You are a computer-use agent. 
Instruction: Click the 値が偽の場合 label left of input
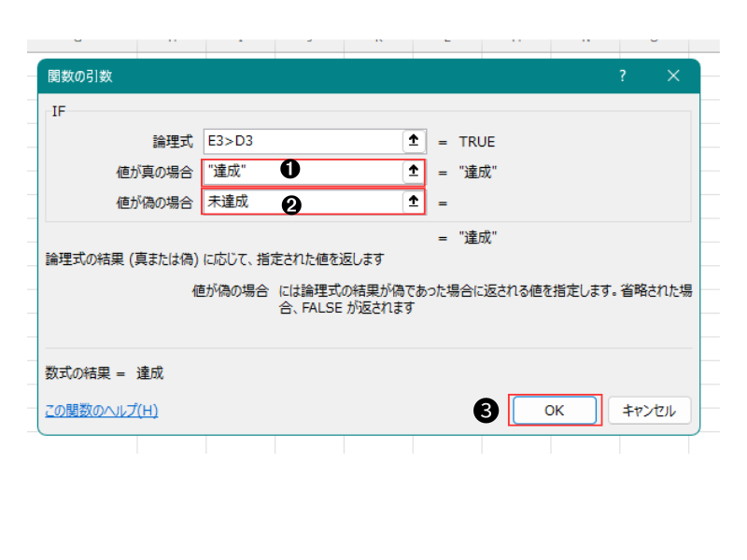pos(154,202)
